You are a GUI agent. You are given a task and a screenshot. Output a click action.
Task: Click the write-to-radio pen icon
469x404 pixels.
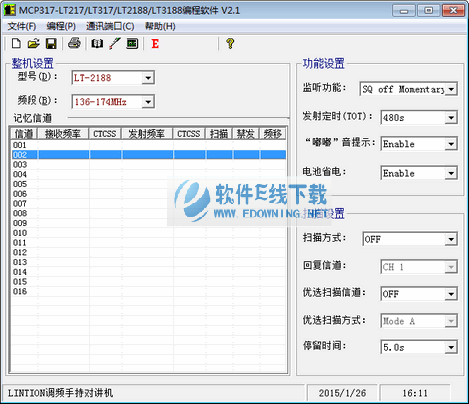coord(115,44)
